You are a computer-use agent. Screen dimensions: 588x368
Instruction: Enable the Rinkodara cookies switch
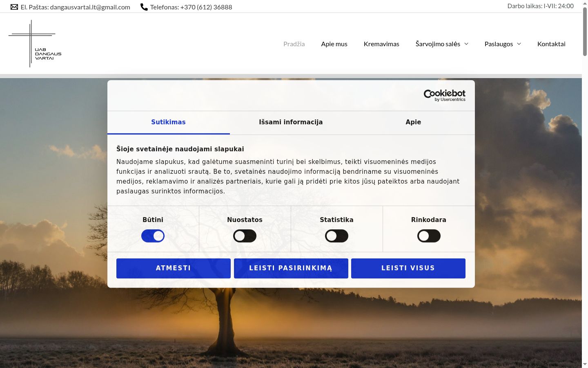(x=429, y=236)
